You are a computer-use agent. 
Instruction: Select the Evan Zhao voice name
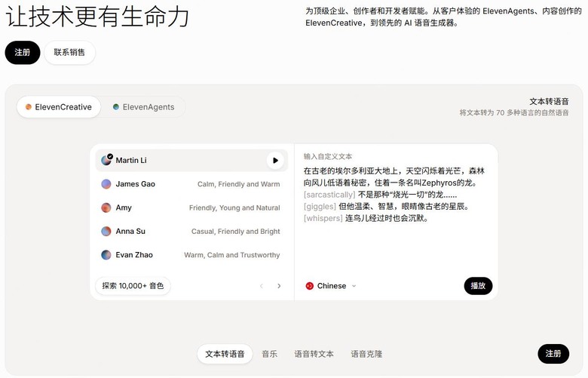point(134,255)
